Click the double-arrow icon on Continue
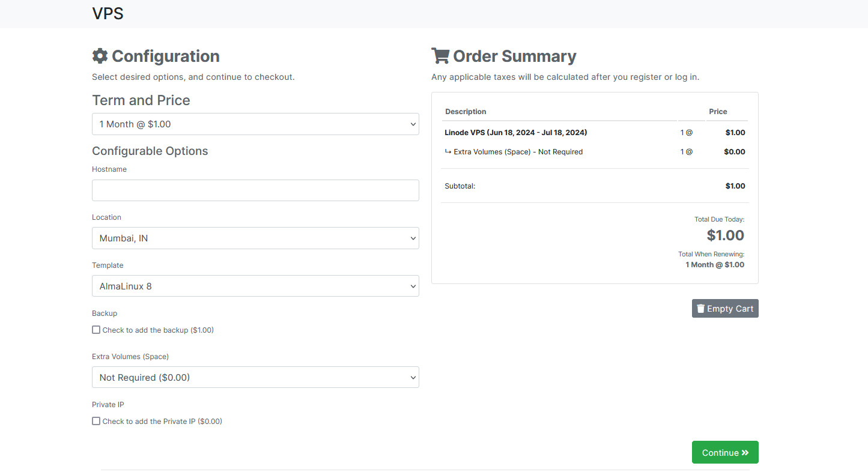 pyautogui.click(x=745, y=453)
